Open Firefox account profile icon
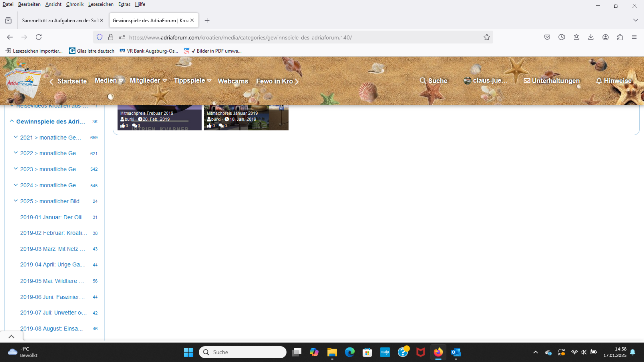Viewport: 644px width, 362px height. coord(606,37)
